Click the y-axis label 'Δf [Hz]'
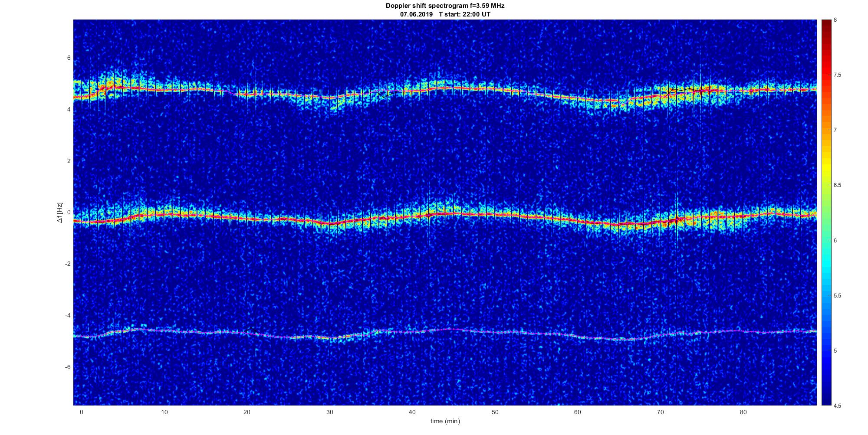 tap(60, 213)
